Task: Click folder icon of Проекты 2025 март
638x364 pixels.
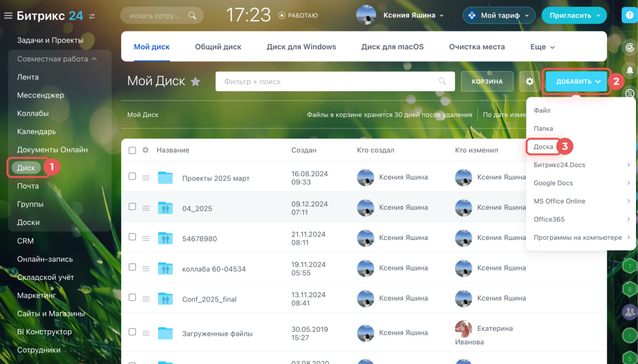Action: pyautogui.click(x=165, y=177)
